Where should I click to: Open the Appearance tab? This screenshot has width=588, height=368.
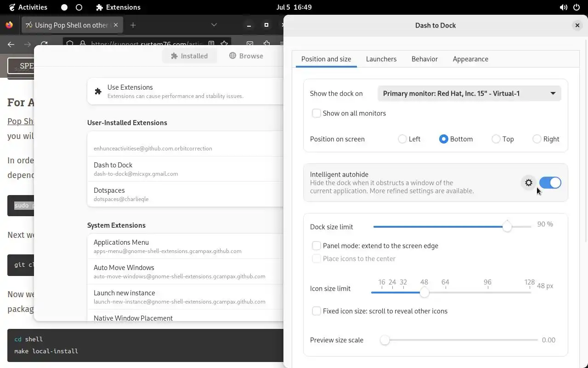470,59
